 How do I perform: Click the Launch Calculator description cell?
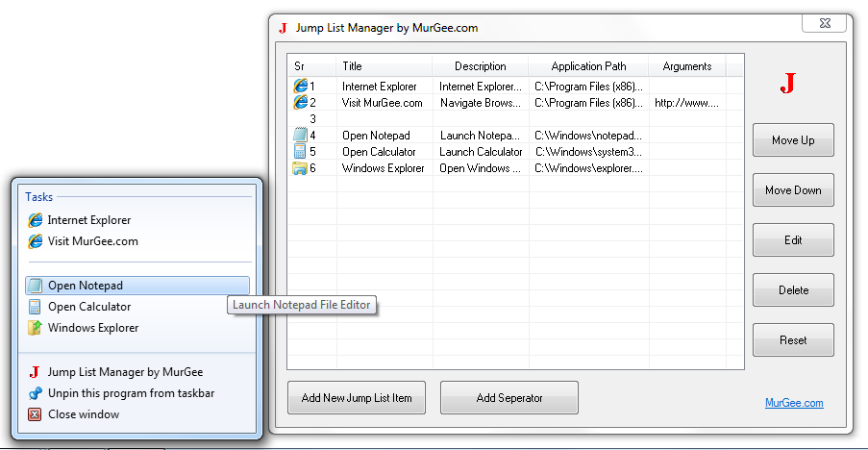[x=481, y=152]
